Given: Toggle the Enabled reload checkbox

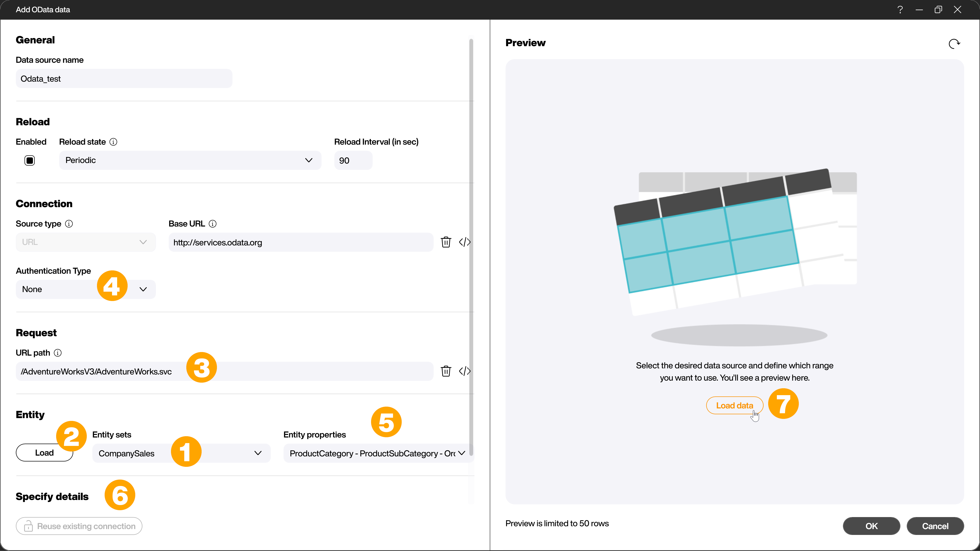Looking at the screenshot, I should tap(30, 160).
